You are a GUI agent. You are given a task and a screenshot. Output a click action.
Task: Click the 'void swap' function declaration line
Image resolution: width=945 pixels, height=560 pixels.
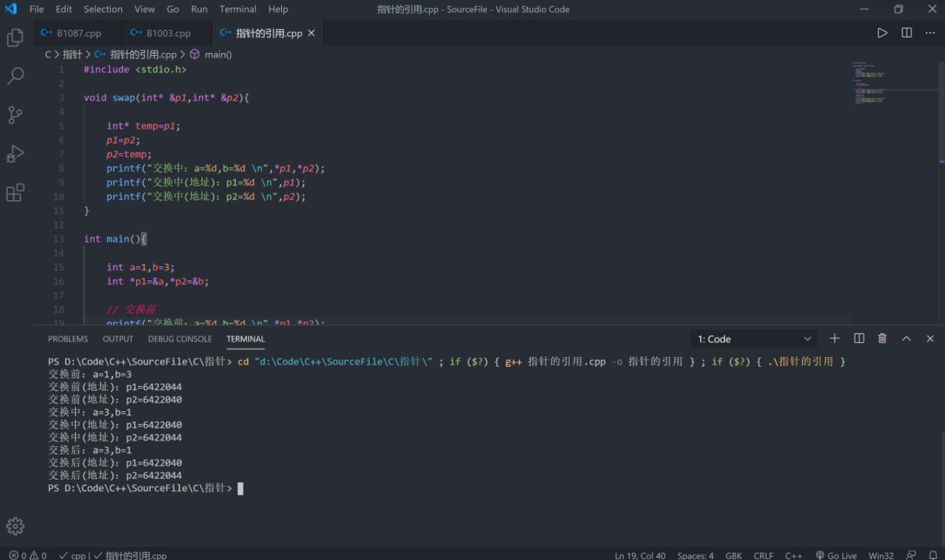pos(167,98)
